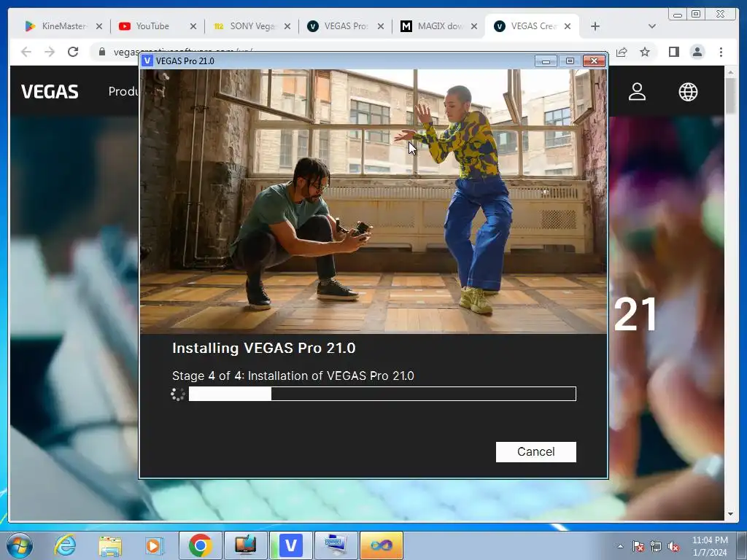747x560 pixels.
Task: Click the VEGAS logo on website
Action: [50, 91]
